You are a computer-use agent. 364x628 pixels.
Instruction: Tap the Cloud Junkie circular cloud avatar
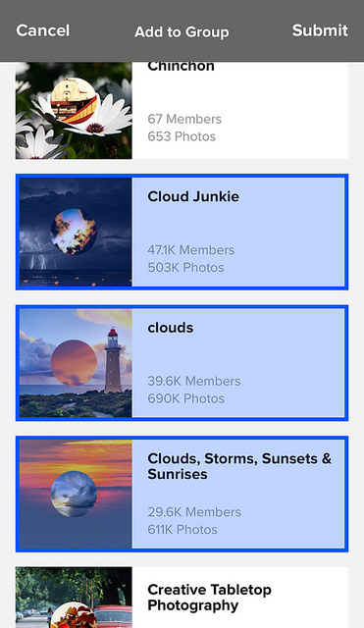[75, 232]
